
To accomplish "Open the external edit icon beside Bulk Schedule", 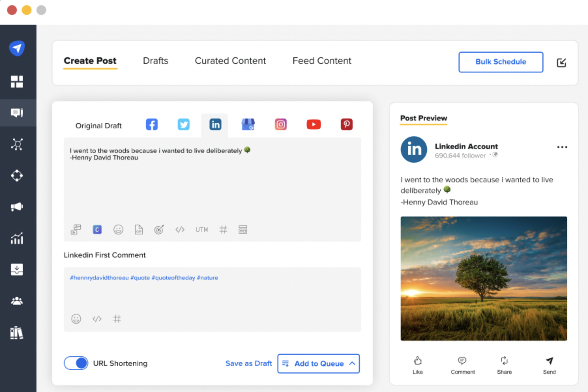I will pyautogui.click(x=561, y=62).
